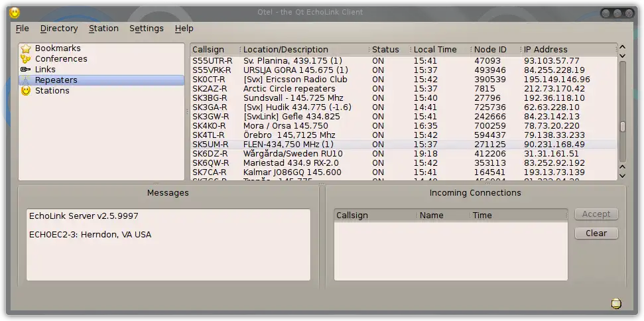Viewport: 644px width, 321px height.
Task: Click node ID 725736
Action: pyautogui.click(x=490, y=107)
